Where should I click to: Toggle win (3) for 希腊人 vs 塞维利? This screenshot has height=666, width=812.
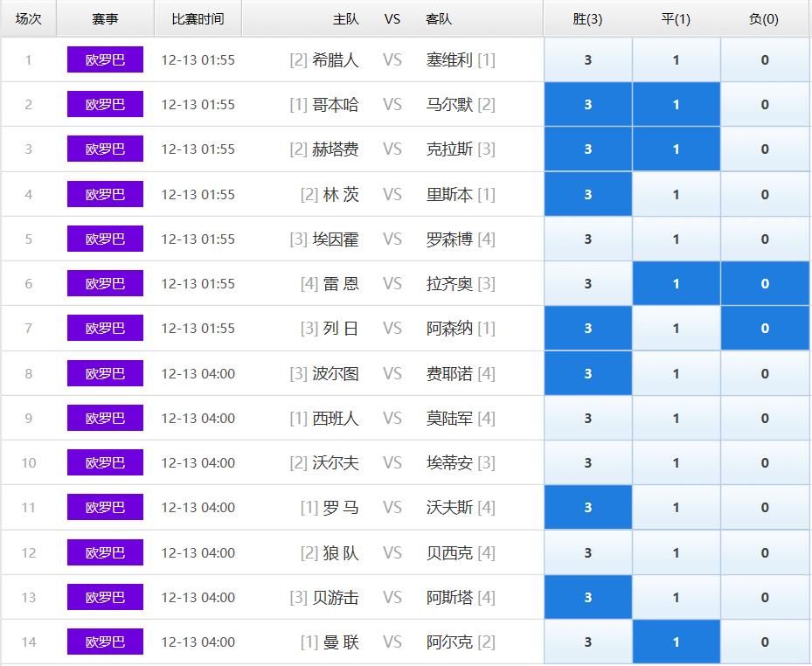(x=587, y=59)
